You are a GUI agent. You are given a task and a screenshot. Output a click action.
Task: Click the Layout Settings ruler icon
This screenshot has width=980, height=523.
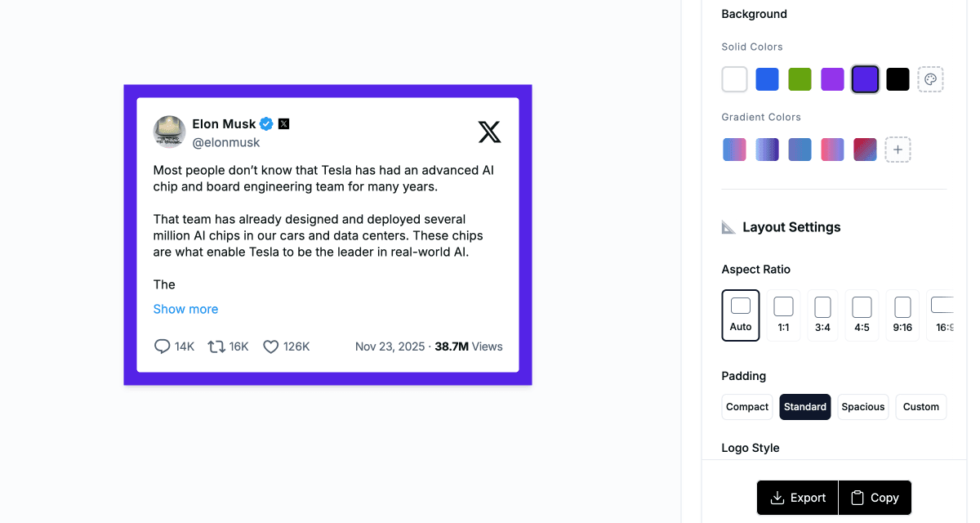pyautogui.click(x=727, y=227)
